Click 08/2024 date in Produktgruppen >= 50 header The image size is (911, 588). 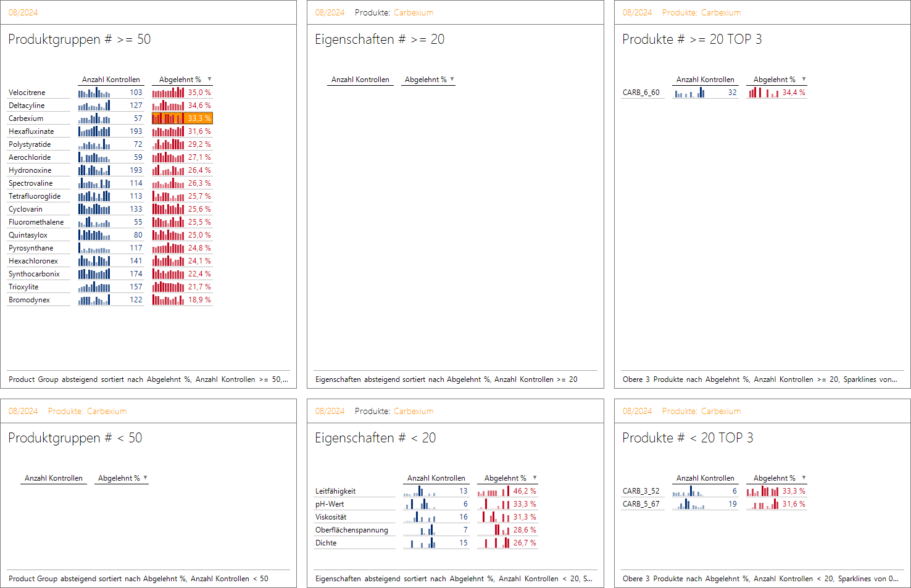(23, 12)
